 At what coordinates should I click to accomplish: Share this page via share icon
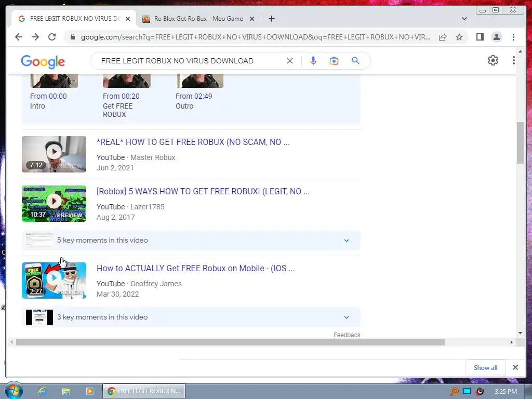(x=443, y=37)
